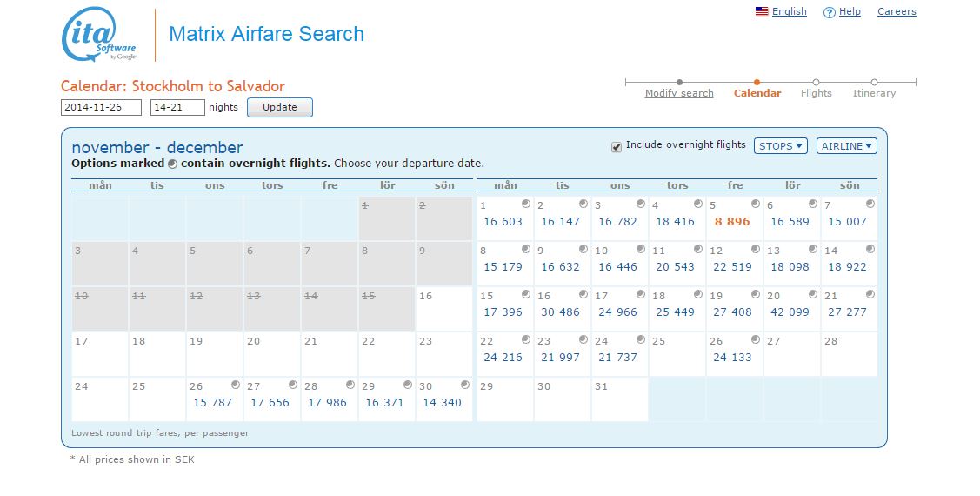Click the Calendar step marker dot
This screenshot has height=496, width=980.
pyautogui.click(x=757, y=83)
